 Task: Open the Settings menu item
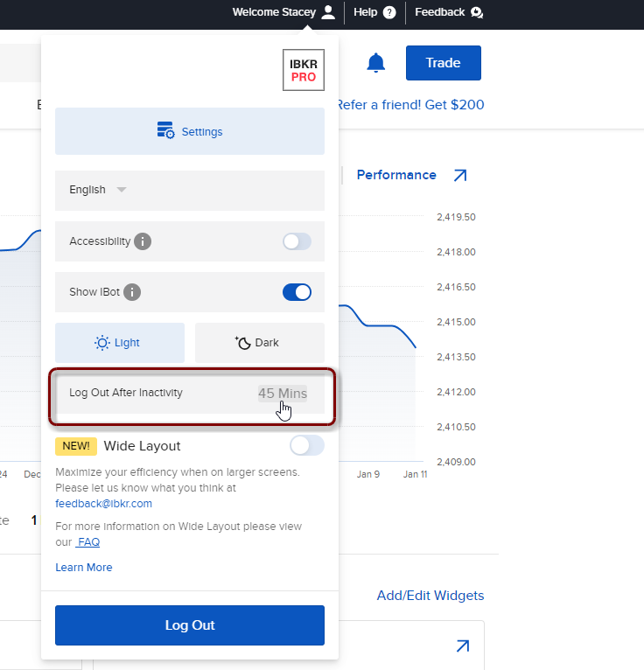190,132
